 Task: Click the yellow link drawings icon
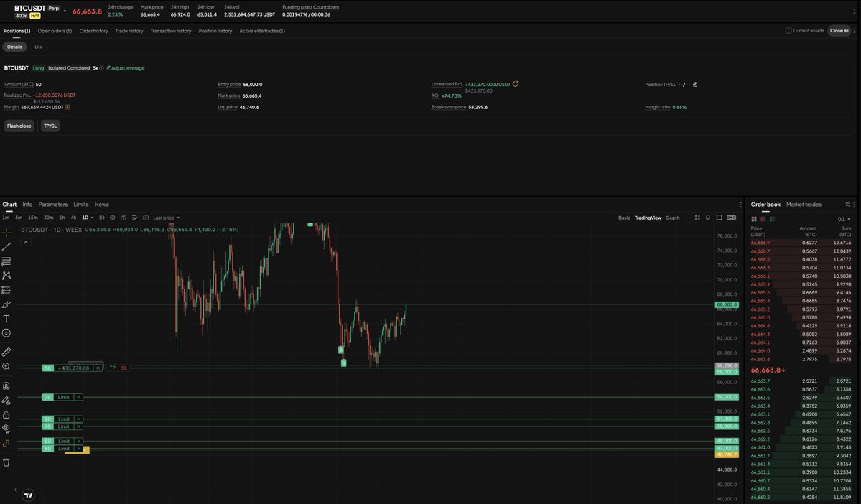point(6,443)
